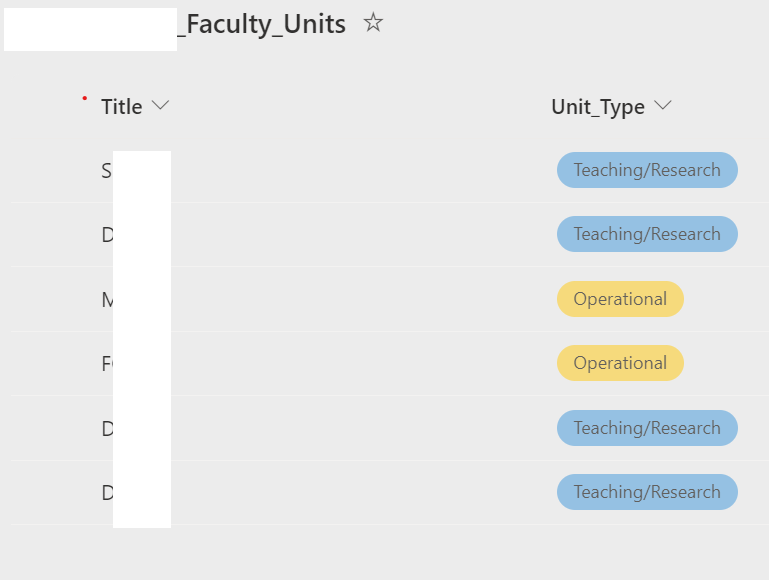Open the _Faculty_Units list name heading
Viewport: 769px width, 580px height.
262,25
